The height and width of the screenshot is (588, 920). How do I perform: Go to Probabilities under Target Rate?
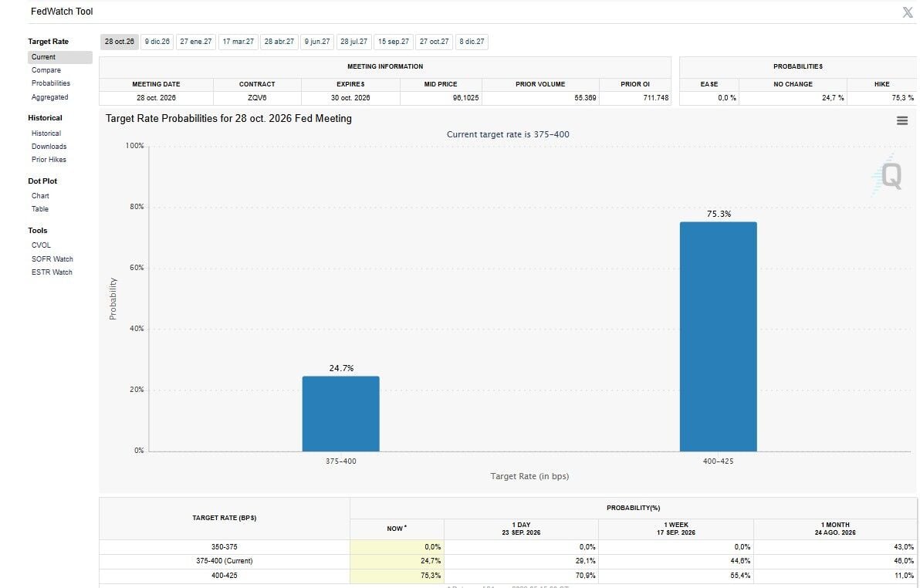[51, 83]
